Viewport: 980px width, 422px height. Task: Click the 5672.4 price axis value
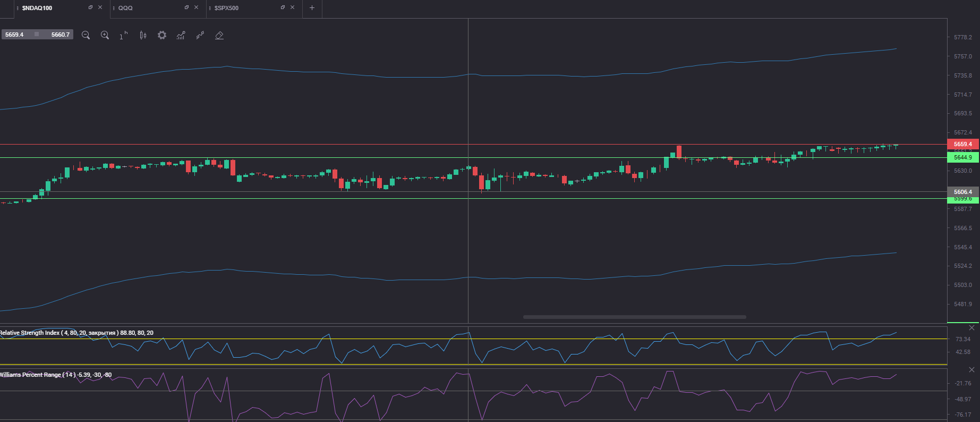point(962,132)
